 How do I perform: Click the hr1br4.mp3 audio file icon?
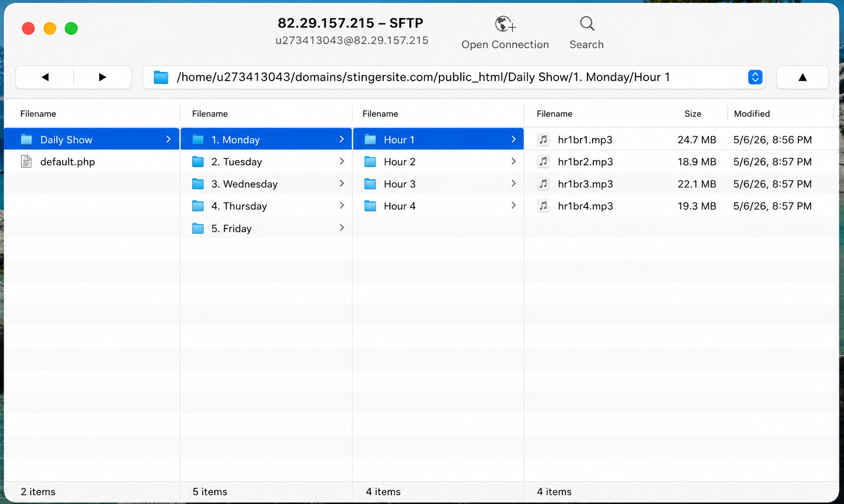pyautogui.click(x=543, y=206)
